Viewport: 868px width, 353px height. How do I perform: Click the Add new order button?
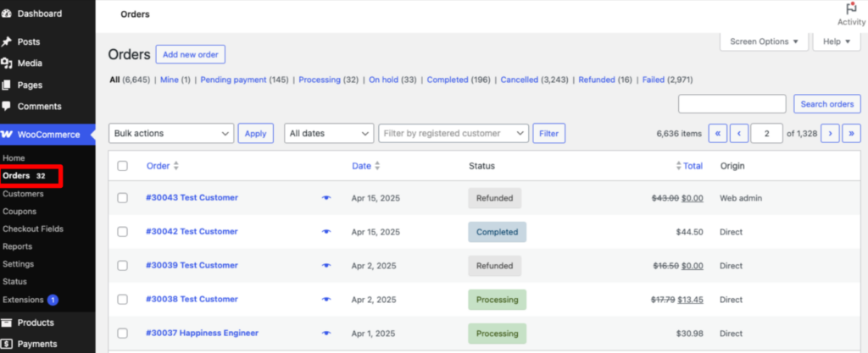pos(191,55)
